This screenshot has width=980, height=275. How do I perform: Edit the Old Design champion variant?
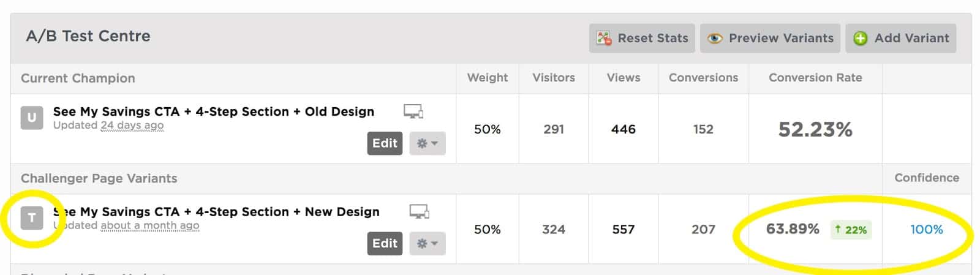pyautogui.click(x=385, y=143)
